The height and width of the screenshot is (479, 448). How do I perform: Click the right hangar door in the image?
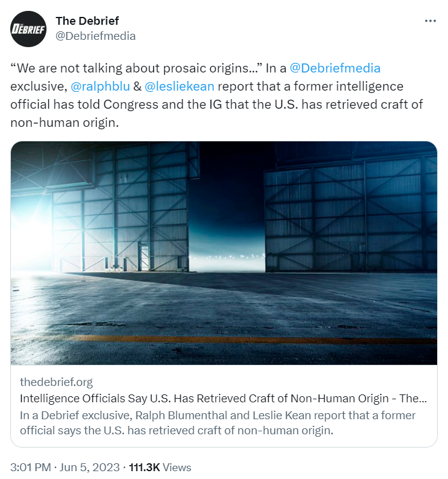coord(351,214)
